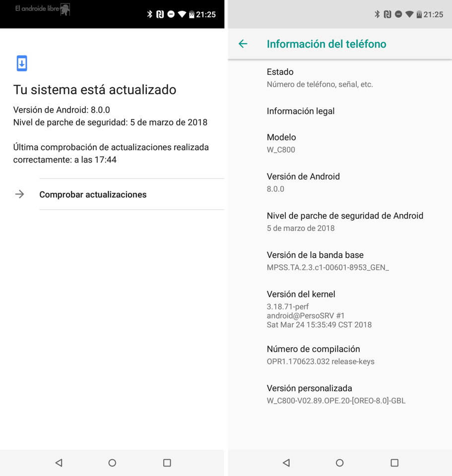Tap the arrow icon next to Comprobar actualizaciones

[20, 194]
